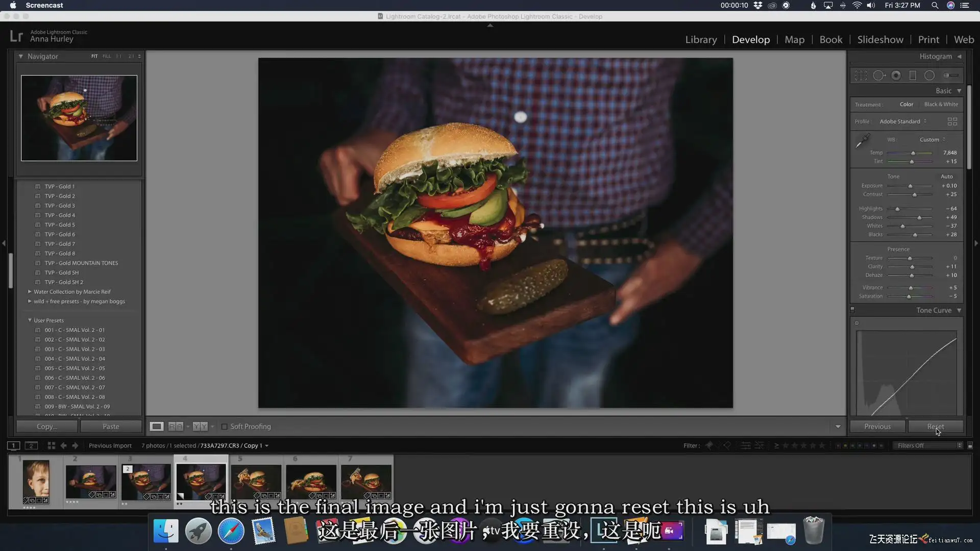Enable the Soft Proofing checkbox
Image resolution: width=980 pixels, height=551 pixels.
pos(224,427)
